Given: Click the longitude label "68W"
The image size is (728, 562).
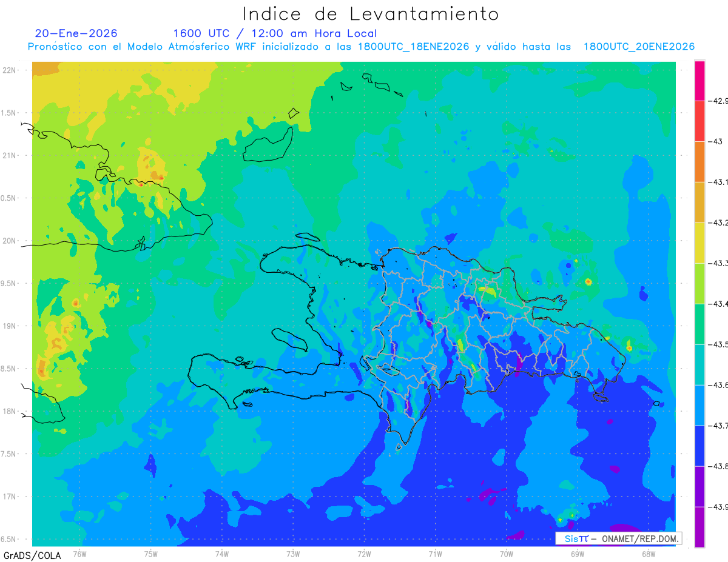Looking at the screenshot, I should [x=648, y=554].
